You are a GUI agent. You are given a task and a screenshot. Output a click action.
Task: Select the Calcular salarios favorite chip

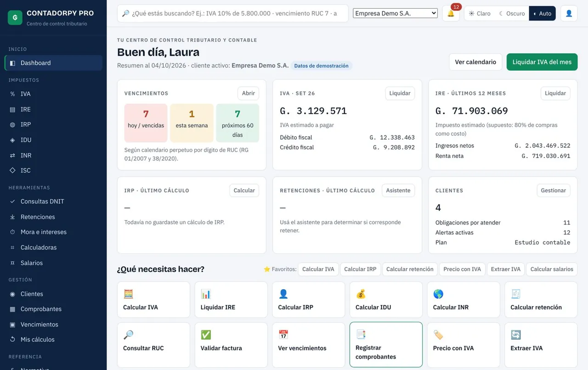tap(552, 269)
